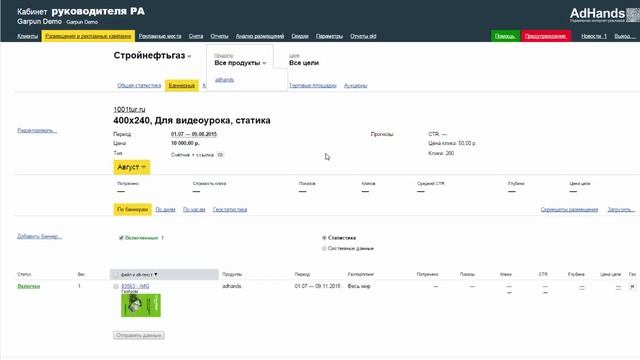Click the Загрузить link on the right

[x=621, y=209]
